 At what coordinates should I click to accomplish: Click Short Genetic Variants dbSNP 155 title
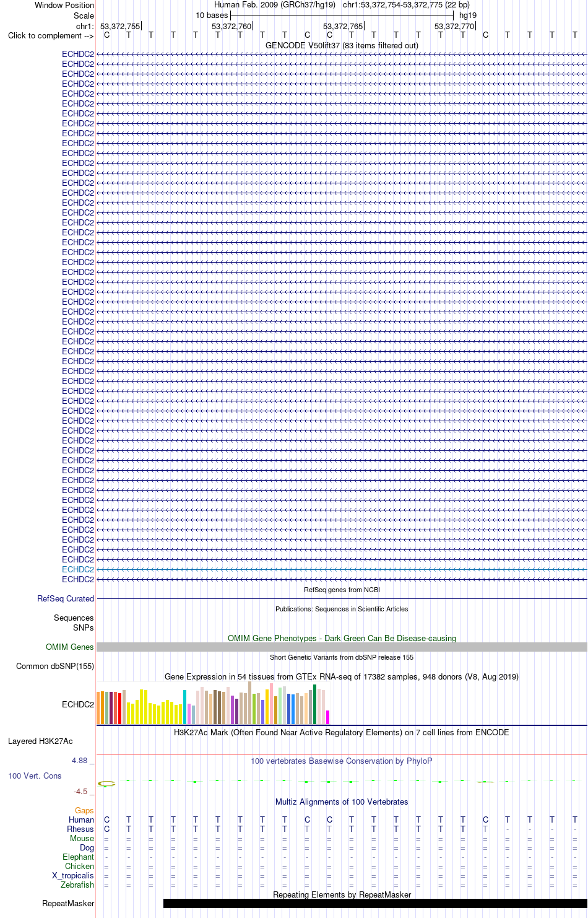tap(342, 657)
